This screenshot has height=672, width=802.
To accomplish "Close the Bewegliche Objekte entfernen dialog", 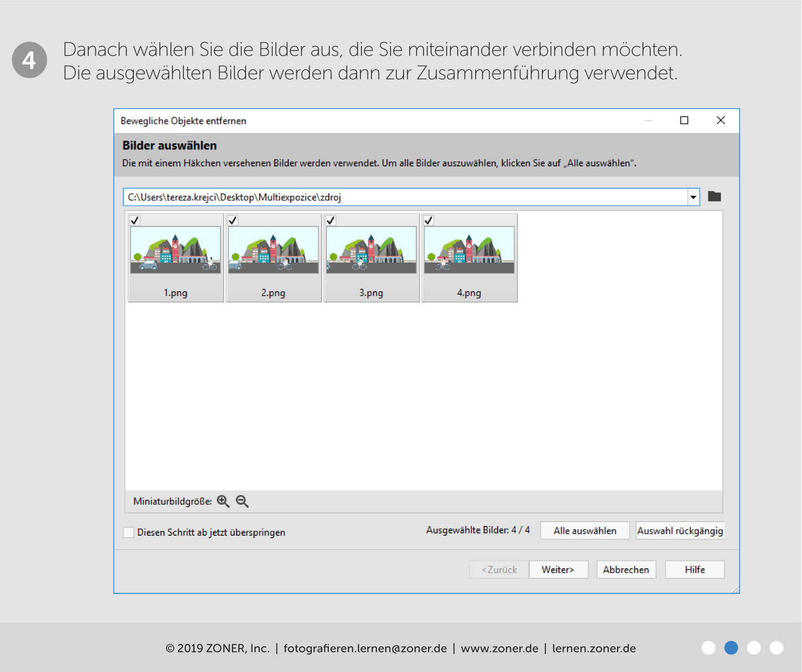I will [x=720, y=120].
